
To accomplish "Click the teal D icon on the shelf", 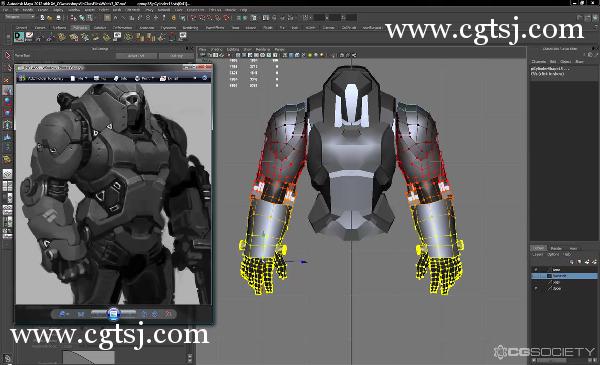I will click(19, 37).
